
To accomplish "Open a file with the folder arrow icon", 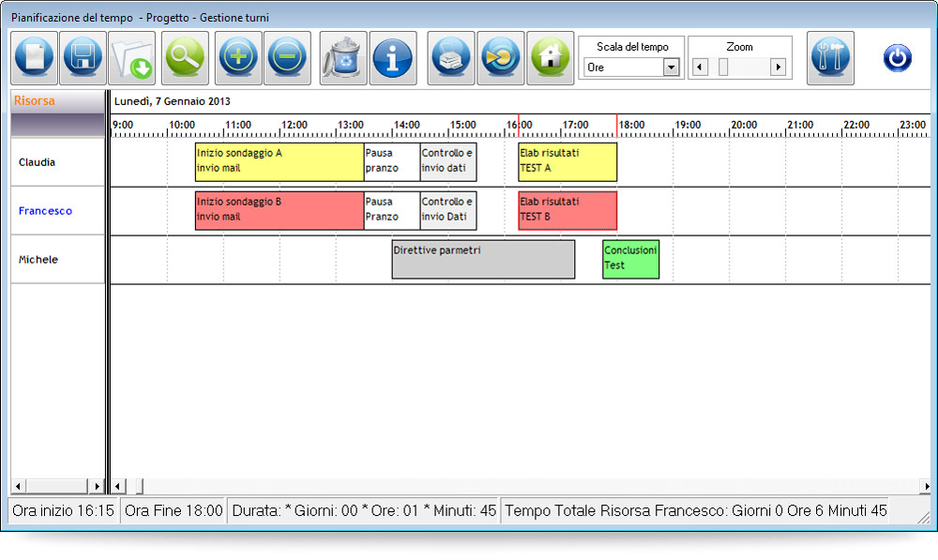I will click(132, 58).
